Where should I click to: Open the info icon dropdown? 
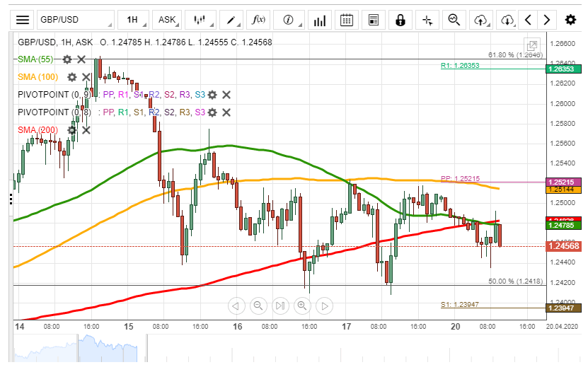[x=289, y=20]
